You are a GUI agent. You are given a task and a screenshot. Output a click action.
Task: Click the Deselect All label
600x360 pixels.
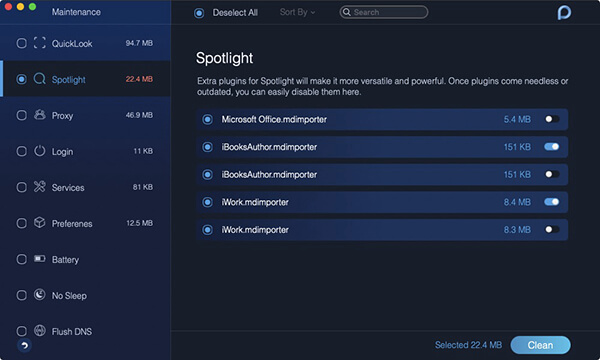click(x=235, y=13)
